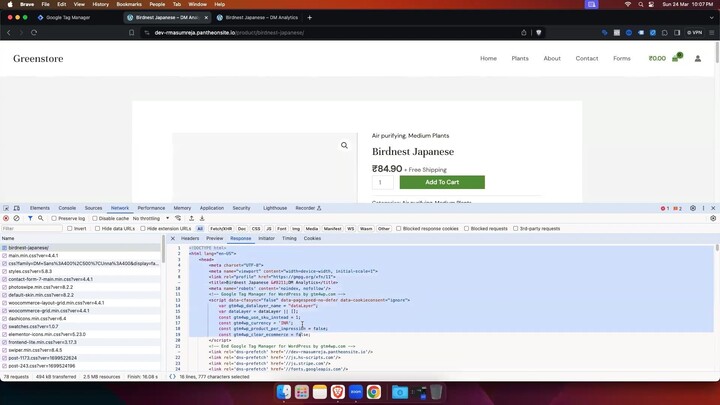The image size is (720, 405).
Task: Select the main.min.css?ver=4.4.1 request row
Action: click(x=81, y=255)
